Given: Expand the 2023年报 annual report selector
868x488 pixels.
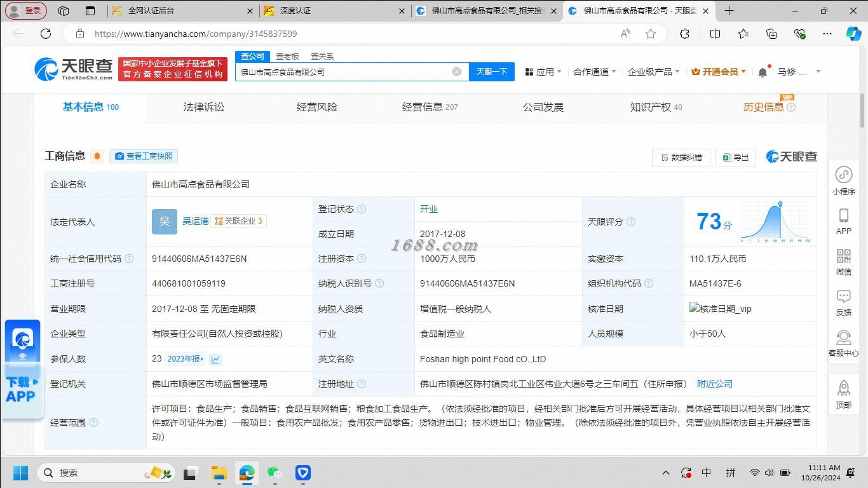Looking at the screenshot, I should (x=186, y=359).
